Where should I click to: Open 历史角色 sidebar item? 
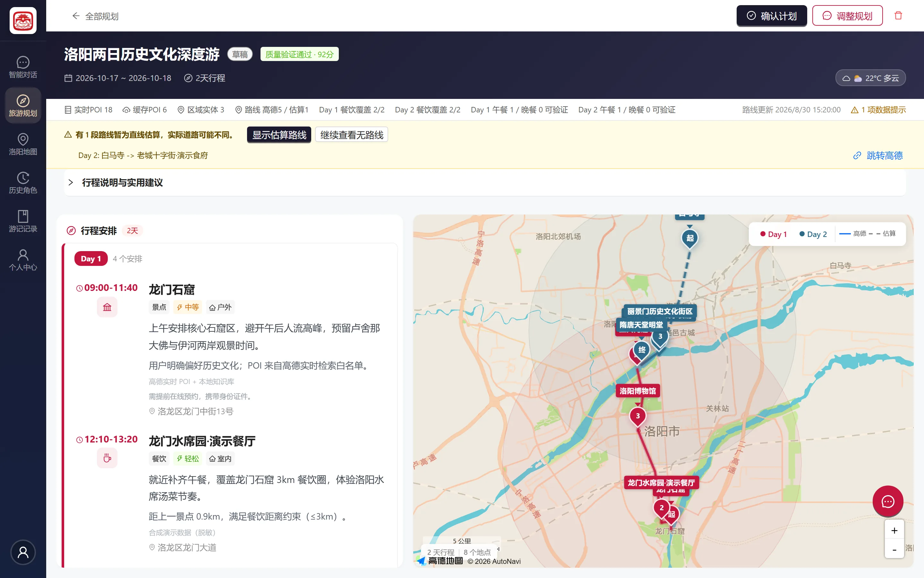coord(23,183)
